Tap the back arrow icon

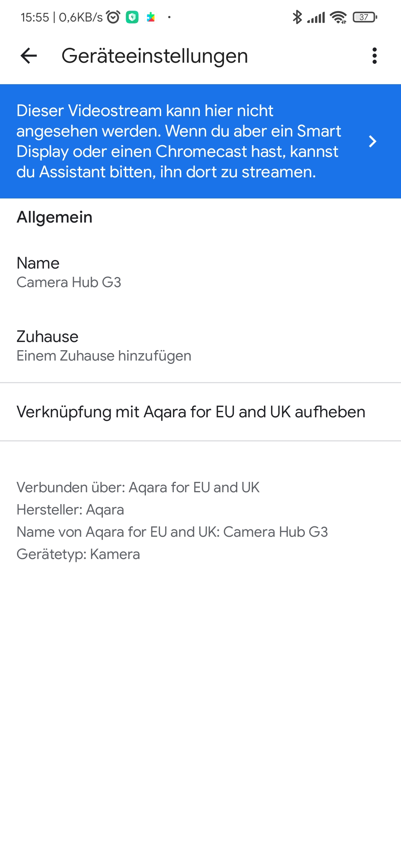(29, 56)
